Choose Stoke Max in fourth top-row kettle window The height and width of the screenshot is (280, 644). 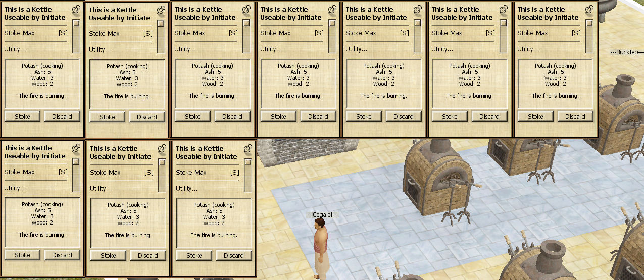click(292, 33)
